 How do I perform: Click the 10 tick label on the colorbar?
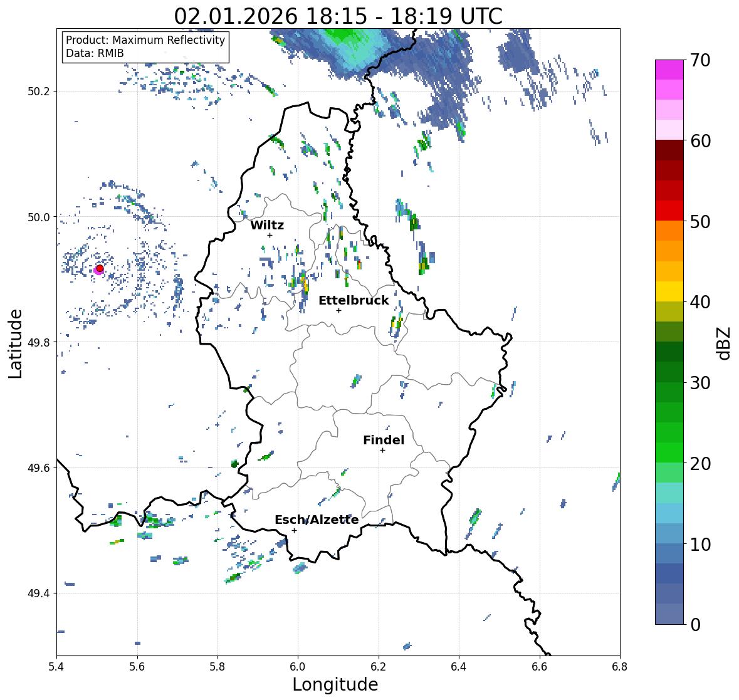pyautogui.click(x=700, y=544)
